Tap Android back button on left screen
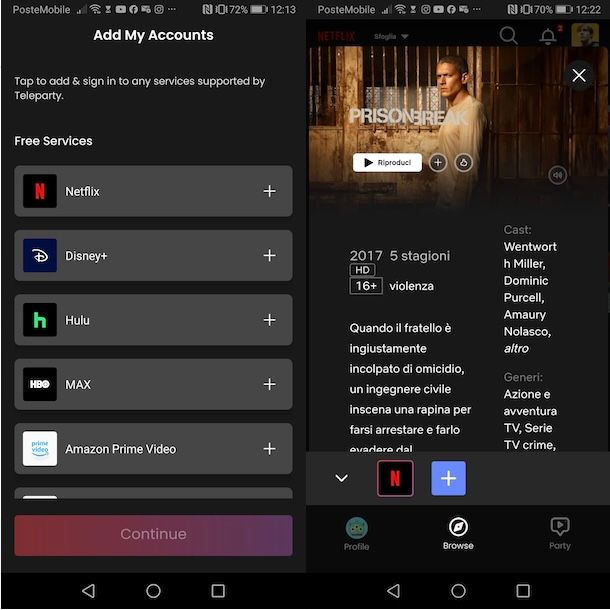Viewport: 610px width, 610px height. [x=89, y=591]
